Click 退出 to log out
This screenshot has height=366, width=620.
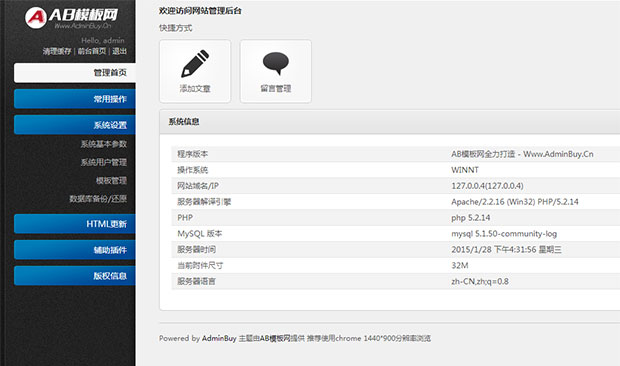(119, 51)
